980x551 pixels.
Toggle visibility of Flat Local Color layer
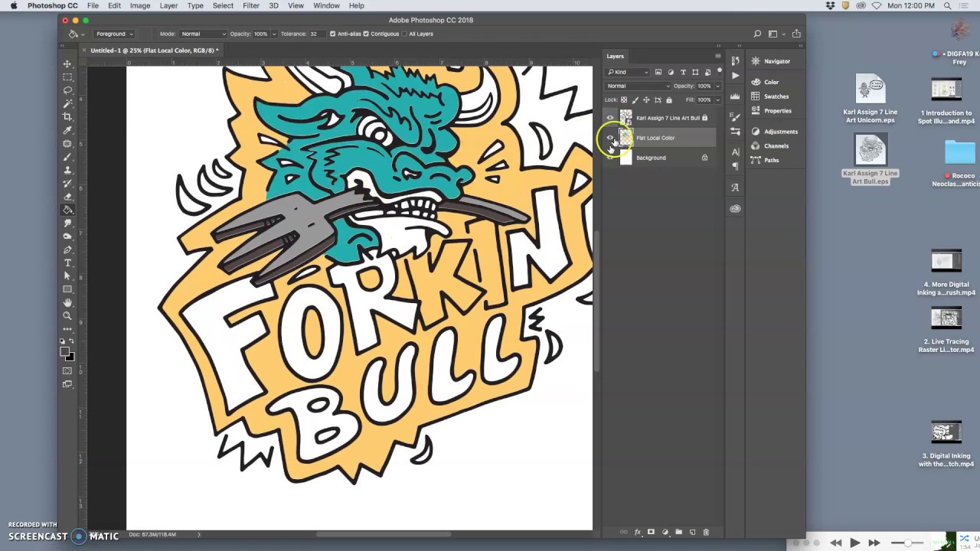pyautogui.click(x=610, y=138)
